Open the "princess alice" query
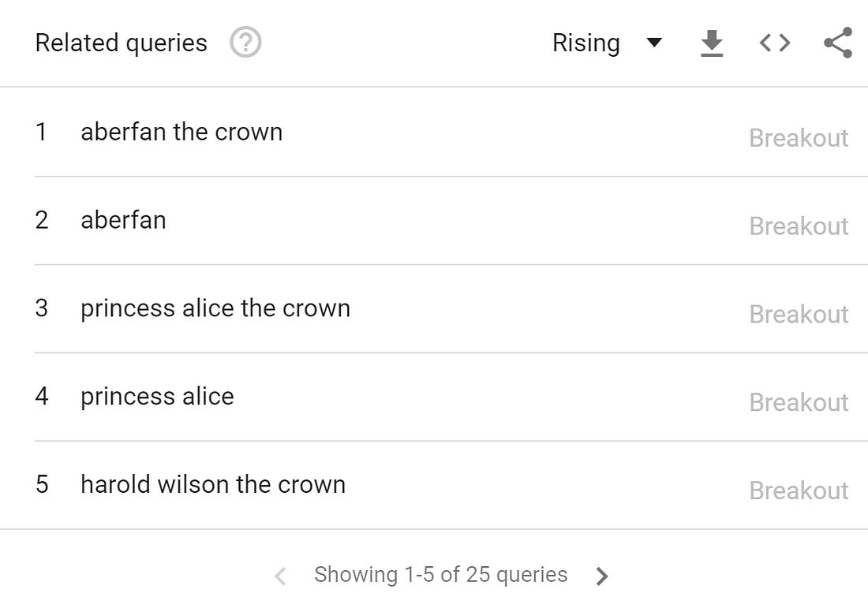868x608 pixels. (157, 397)
